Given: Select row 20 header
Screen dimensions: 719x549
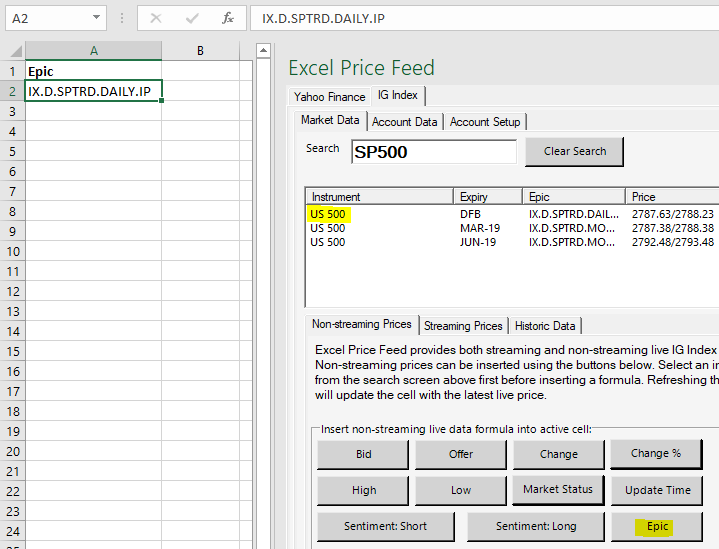Looking at the screenshot, I should [12, 452].
